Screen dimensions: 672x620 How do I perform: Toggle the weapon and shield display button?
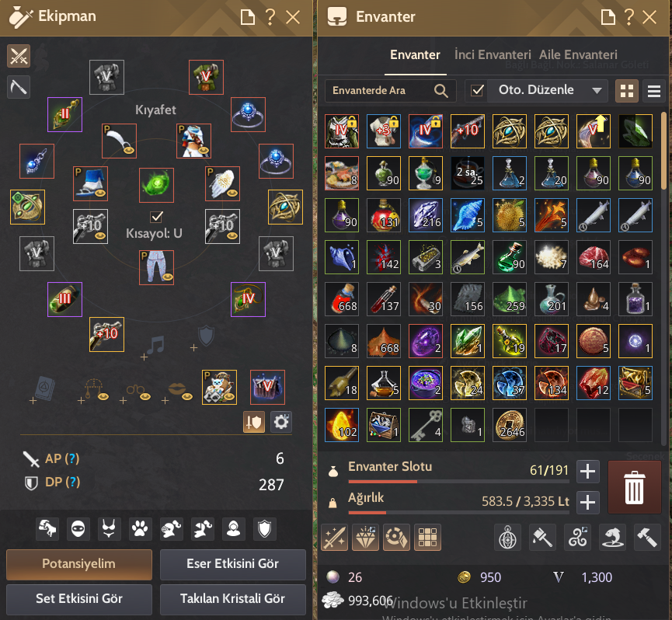(x=254, y=422)
